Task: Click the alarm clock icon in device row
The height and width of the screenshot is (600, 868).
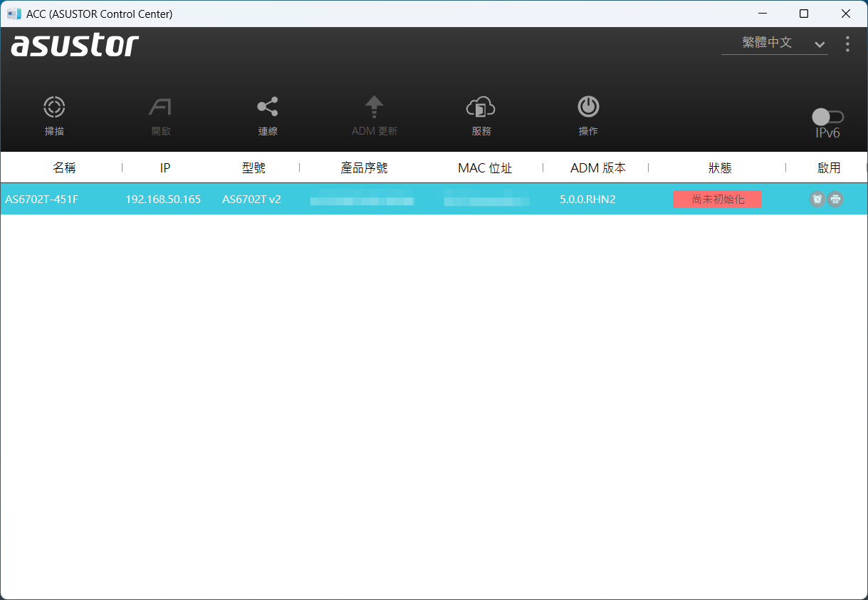Action: click(817, 200)
